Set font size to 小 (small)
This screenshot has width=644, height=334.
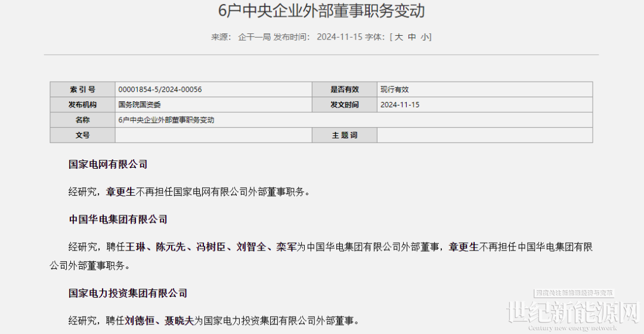pos(425,37)
